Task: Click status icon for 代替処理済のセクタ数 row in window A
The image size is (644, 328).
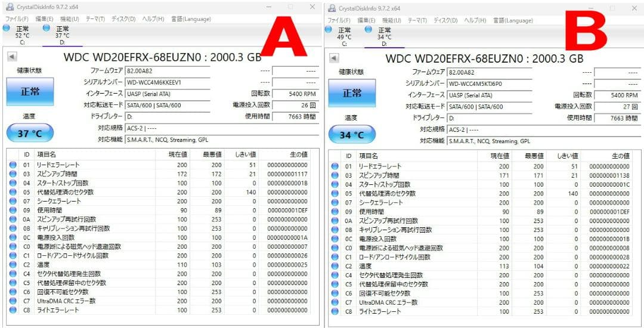Action: (x=13, y=192)
